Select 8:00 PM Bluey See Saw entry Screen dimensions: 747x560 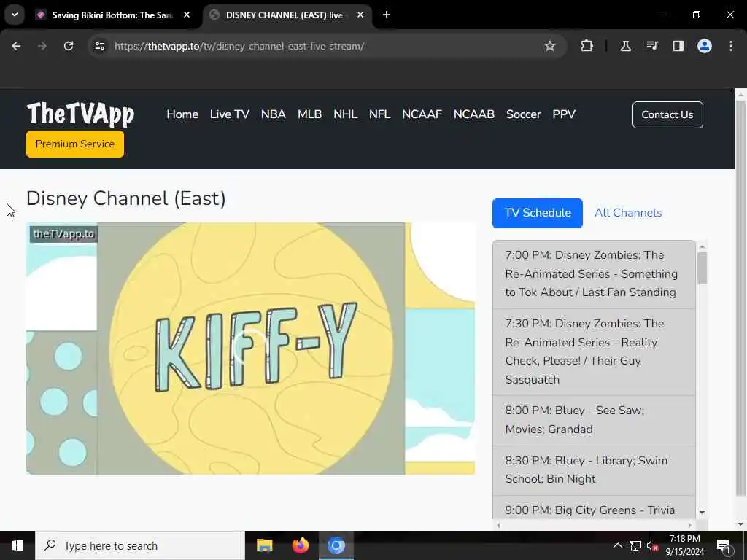pyautogui.click(x=594, y=420)
